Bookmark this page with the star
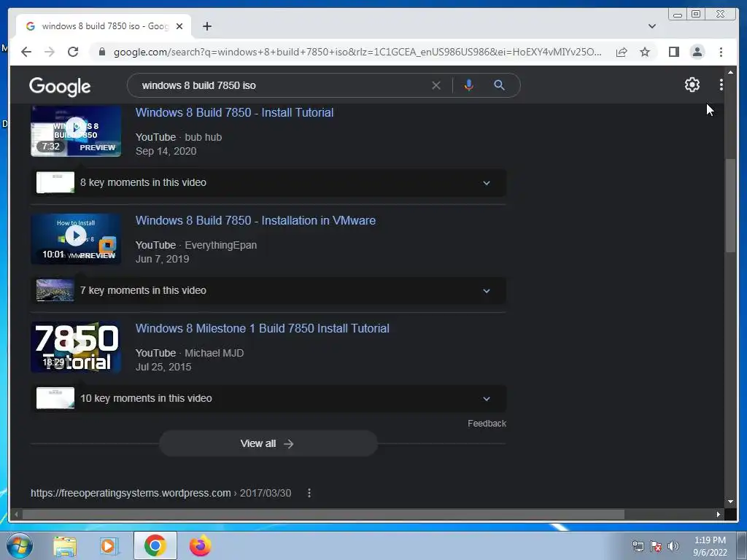Image resolution: width=747 pixels, height=560 pixels. (645, 52)
